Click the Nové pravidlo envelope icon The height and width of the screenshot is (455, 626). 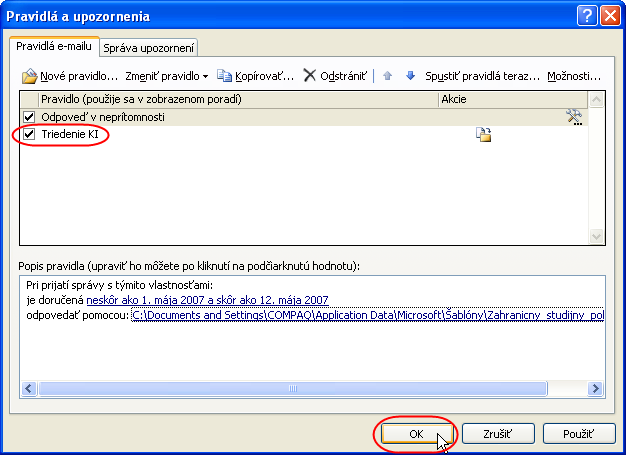pyautogui.click(x=29, y=75)
